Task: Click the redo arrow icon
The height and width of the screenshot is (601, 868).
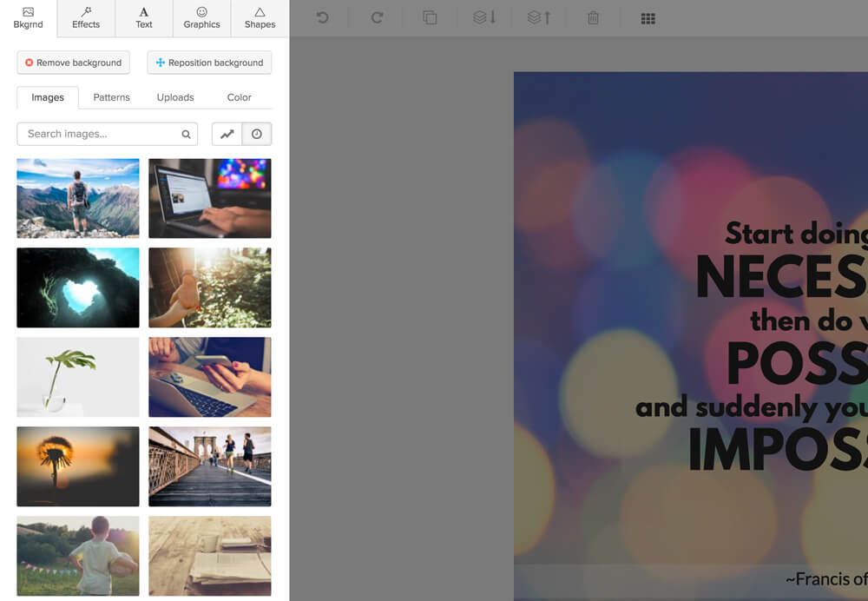Action: [377, 17]
